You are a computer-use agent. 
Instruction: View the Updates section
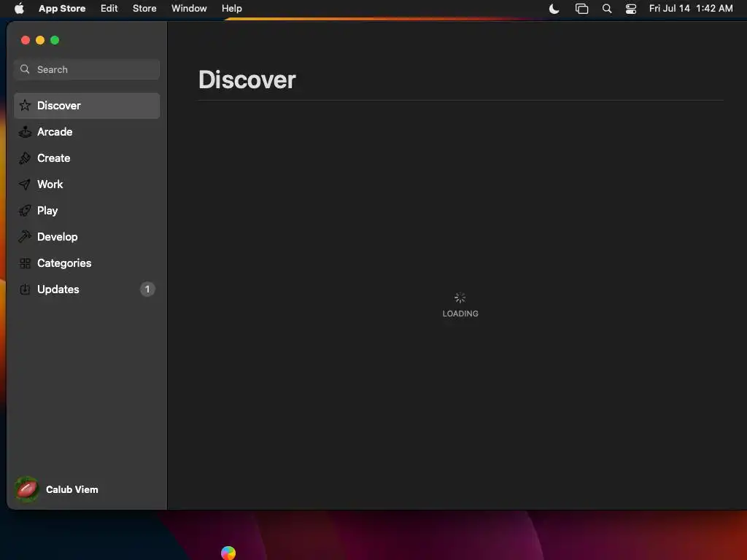tap(87, 289)
